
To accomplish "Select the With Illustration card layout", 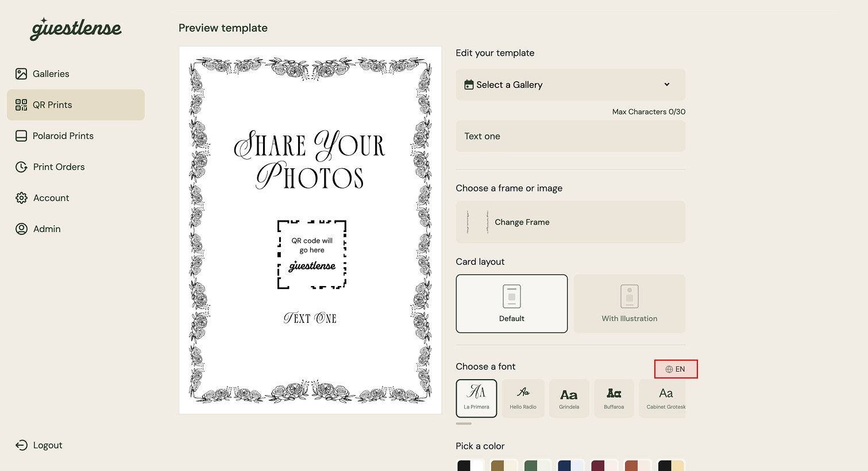I will click(630, 303).
